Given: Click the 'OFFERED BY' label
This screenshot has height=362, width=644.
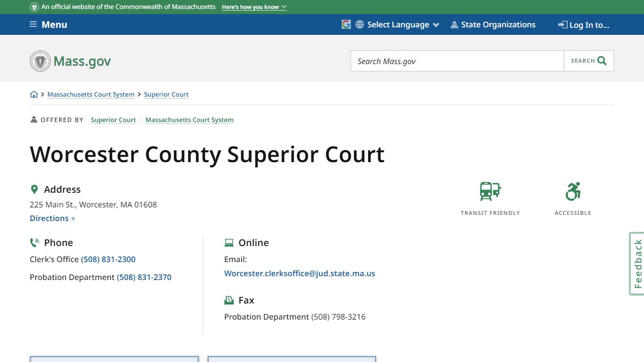Looking at the screenshot, I should point(62,120).
